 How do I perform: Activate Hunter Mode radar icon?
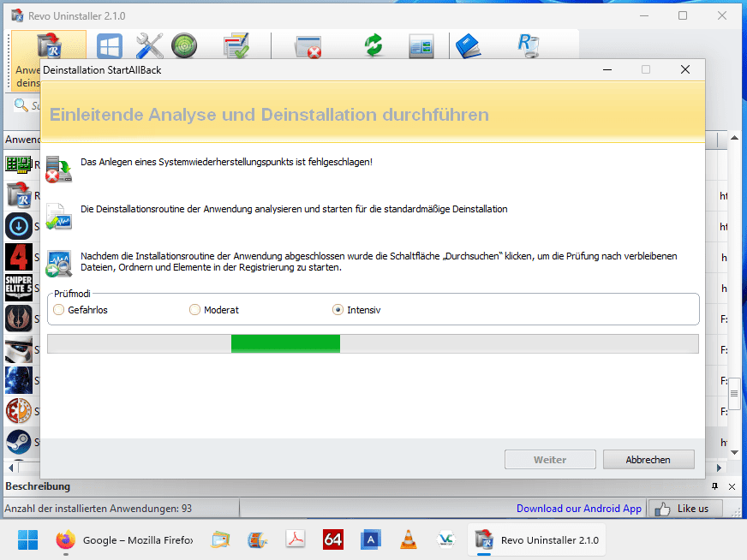pyautogui.click(x=184, y=45)
